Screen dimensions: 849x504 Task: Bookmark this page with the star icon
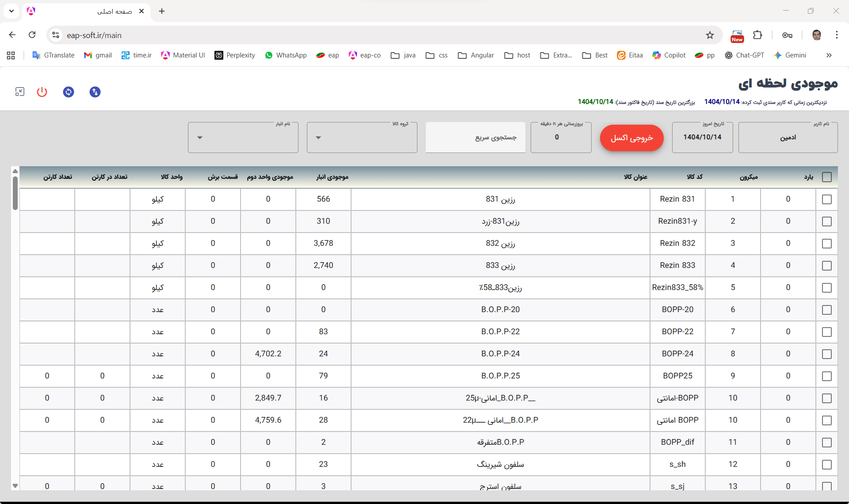710,35
